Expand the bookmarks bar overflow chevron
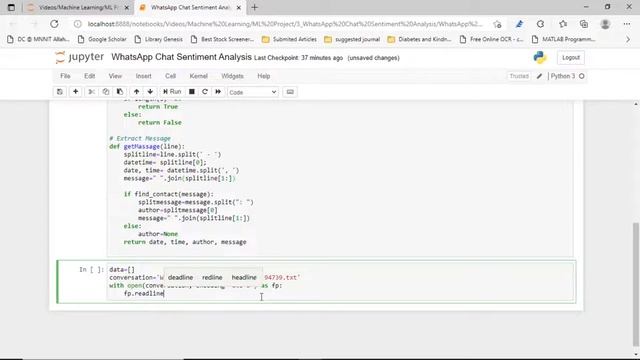Viewport: 640px width, 360px height. pyautogui.click(x=628, y=39)
